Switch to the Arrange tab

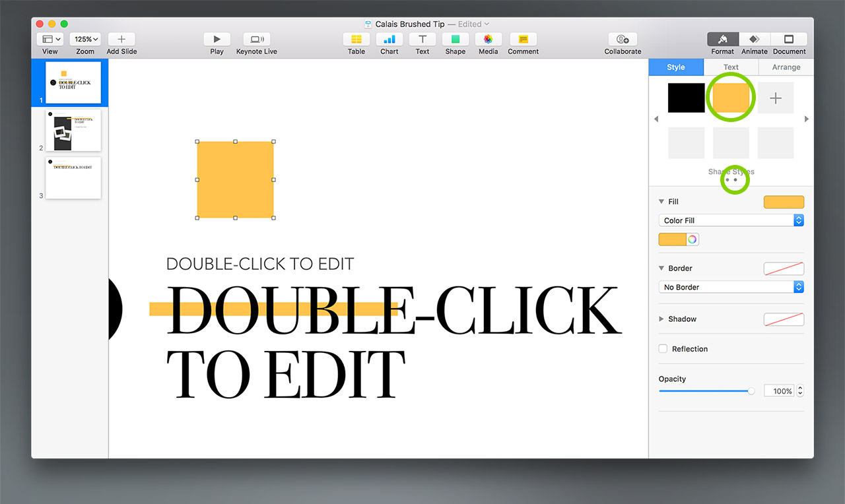coord(786,67)
